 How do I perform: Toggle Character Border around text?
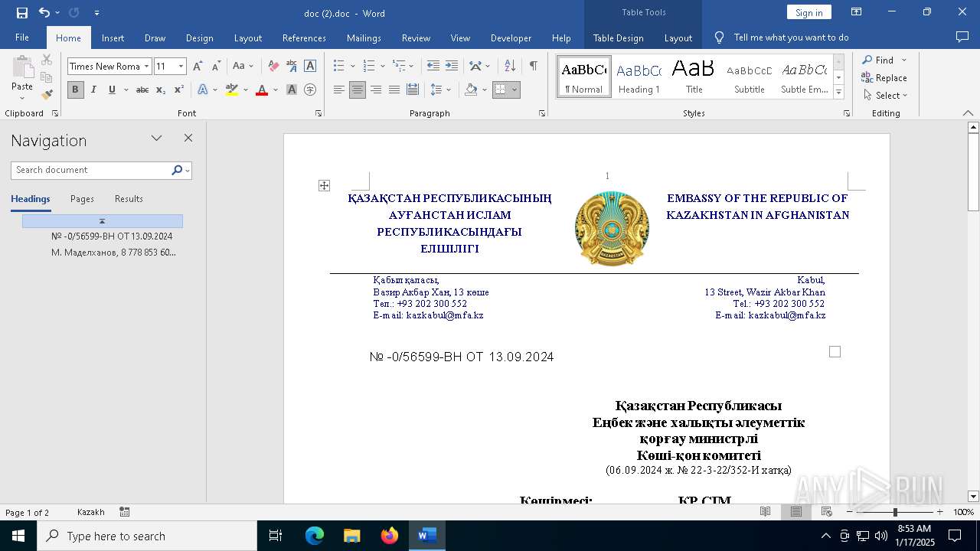coord(310,67)
